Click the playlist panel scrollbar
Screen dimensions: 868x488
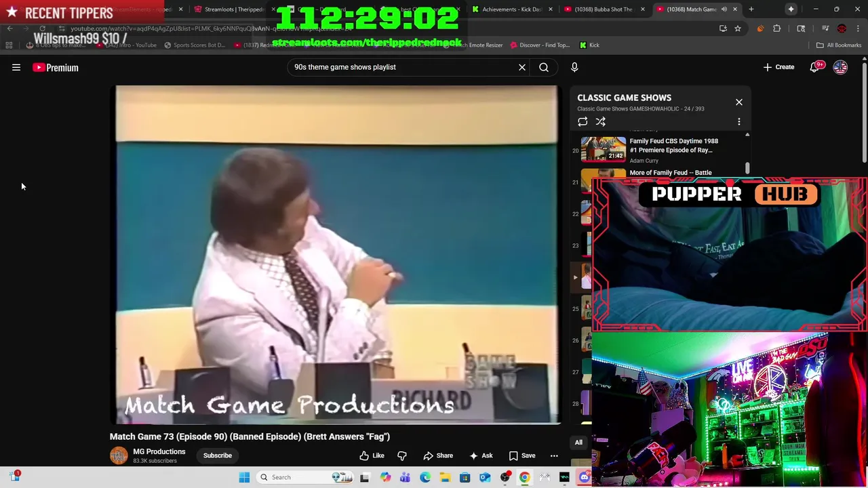pyautogui.click(x=747, y=167)
